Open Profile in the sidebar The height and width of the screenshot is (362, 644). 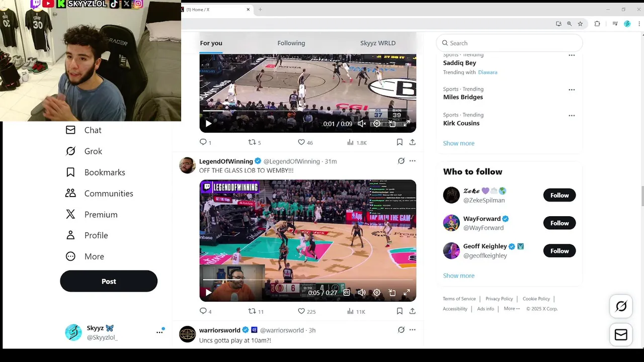coord(87,235)
